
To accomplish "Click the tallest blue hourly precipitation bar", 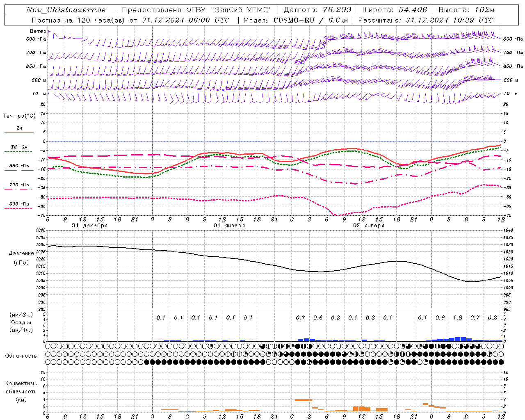I will tap(460, 339).
